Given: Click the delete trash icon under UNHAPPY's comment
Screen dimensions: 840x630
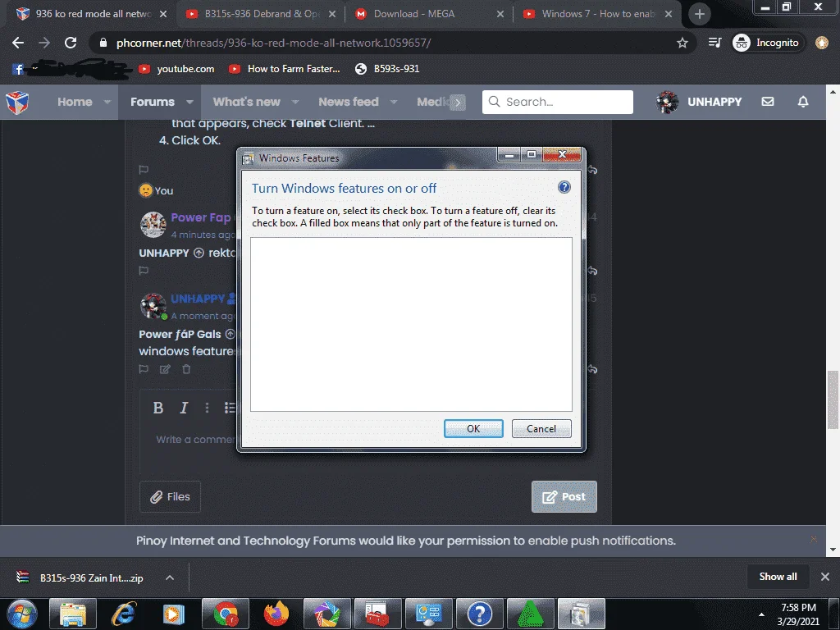Looking at the screenshot, I should pyautogui.click(x=186, y=369).
